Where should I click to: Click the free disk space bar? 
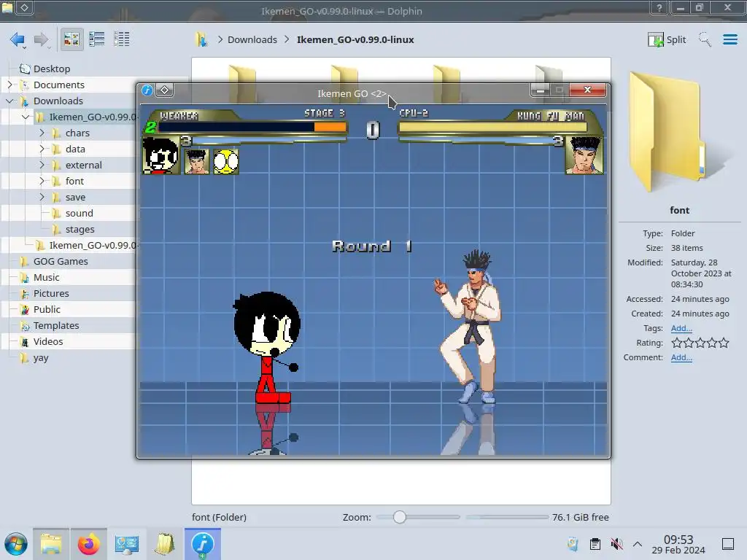(507, 517)
